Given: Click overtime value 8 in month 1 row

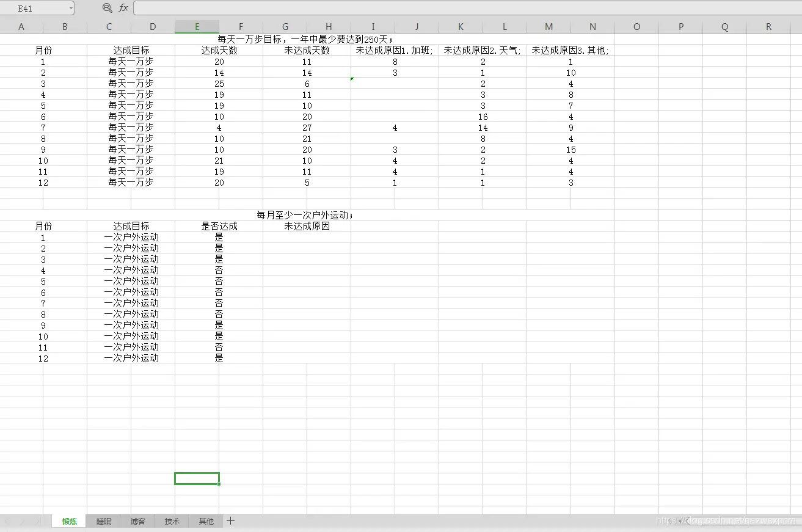Looking at the screenshot, I should (x=395, y=62).
